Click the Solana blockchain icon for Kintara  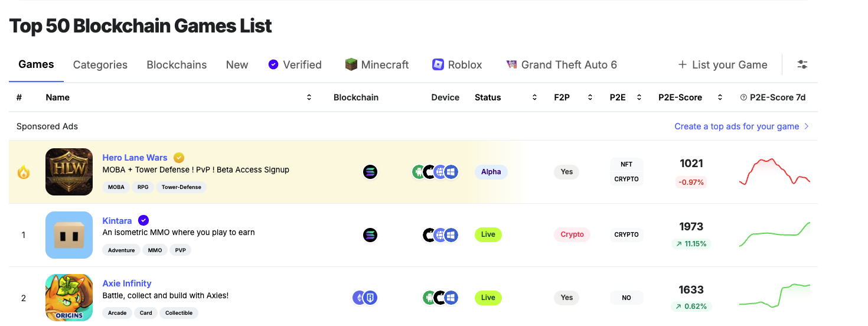tap(370, 235)
